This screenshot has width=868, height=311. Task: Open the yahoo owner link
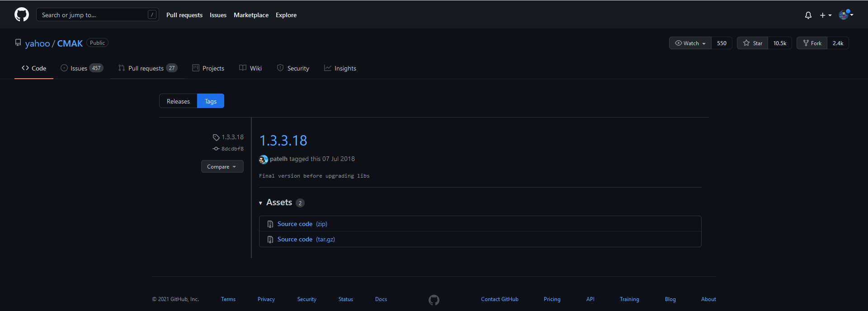pos(38,43)
